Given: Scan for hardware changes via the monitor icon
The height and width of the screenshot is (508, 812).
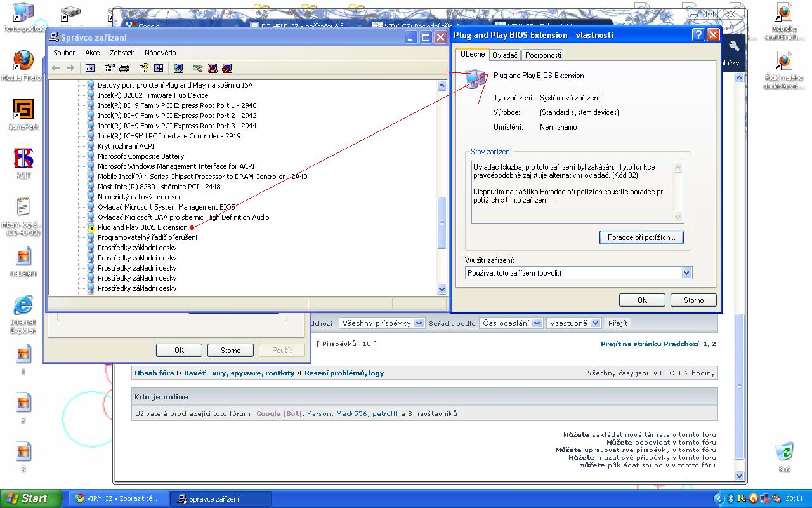Looking at the screenshot, I should click(x=178, y=68).
